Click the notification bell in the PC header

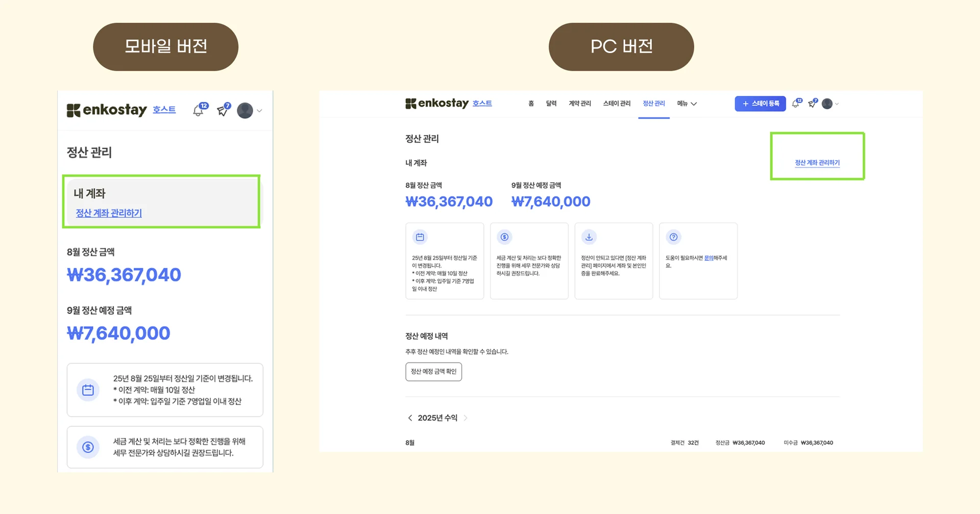click(796, 104)
